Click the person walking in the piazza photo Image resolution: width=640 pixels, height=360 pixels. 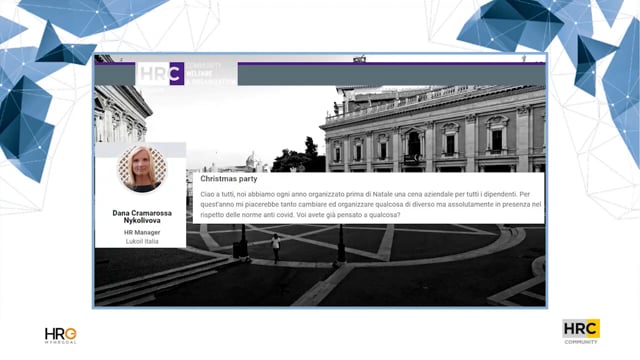click(x=276, y=248)
